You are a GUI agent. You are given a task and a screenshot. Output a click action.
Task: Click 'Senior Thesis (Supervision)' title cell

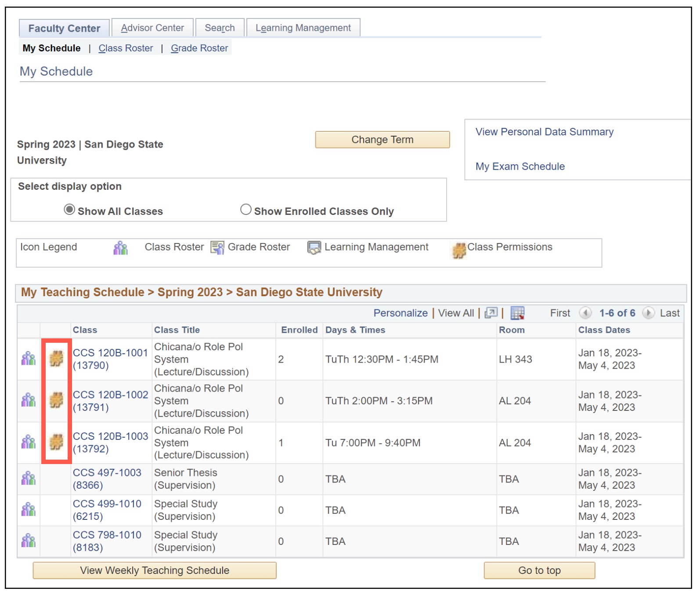pos(214,479)
